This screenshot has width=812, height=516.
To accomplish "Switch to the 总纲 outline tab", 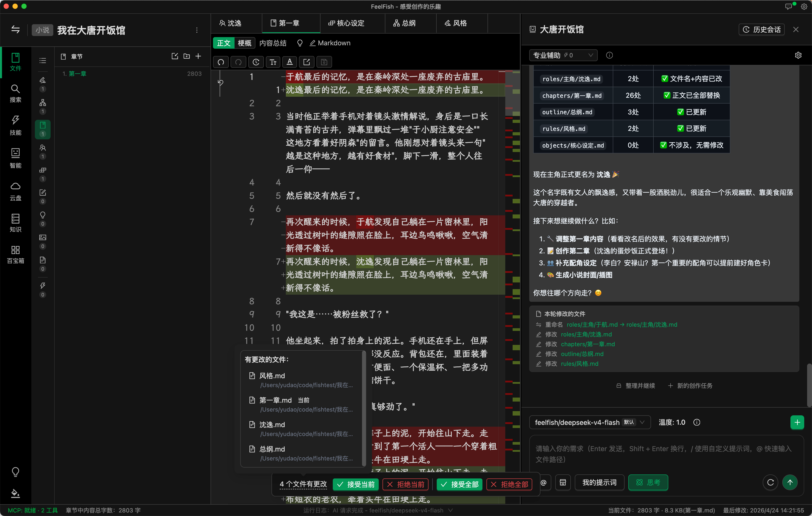I will tap(405, 23).
